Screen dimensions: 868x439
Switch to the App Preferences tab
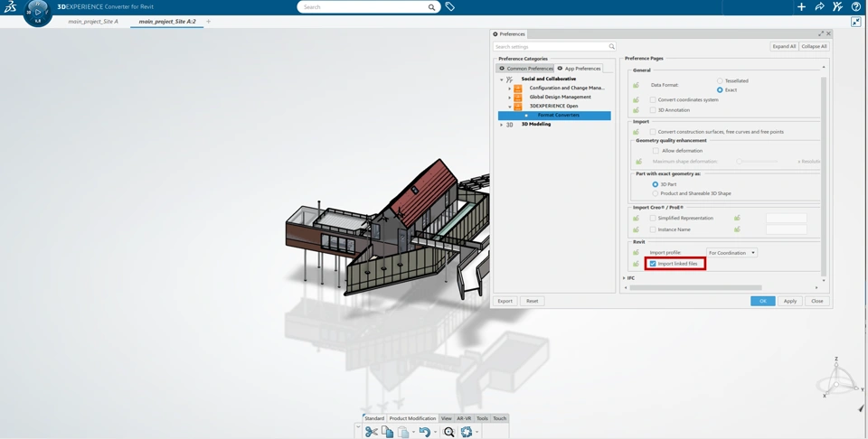click(579, 69)
